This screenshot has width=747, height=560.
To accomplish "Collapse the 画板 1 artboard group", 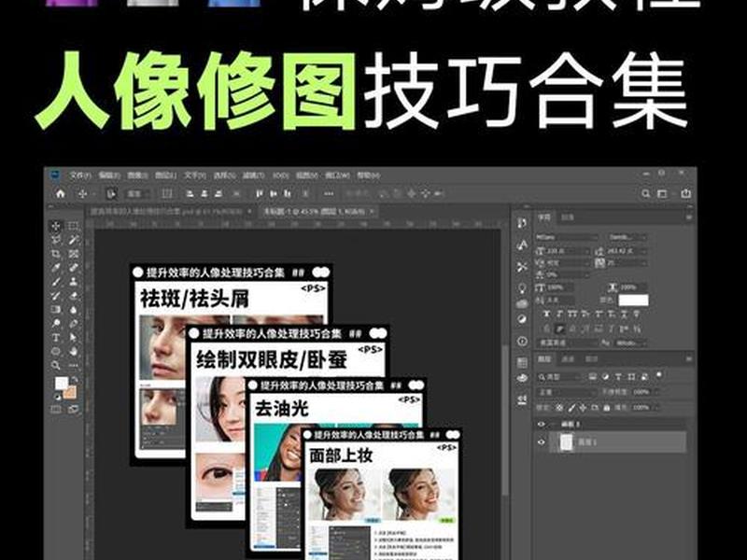I will pos(554,425).
